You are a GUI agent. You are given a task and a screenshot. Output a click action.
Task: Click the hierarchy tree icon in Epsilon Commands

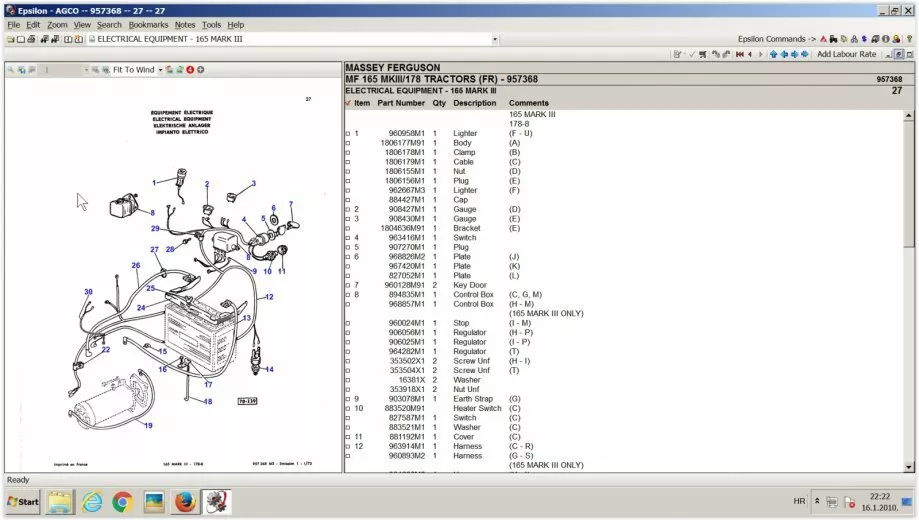(x=854, y=39)
